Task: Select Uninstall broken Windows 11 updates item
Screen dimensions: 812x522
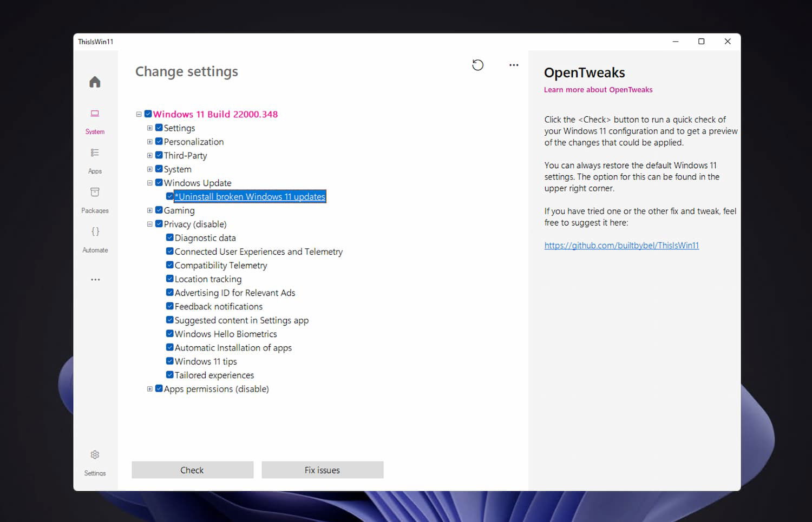Action: coord(250,196)
